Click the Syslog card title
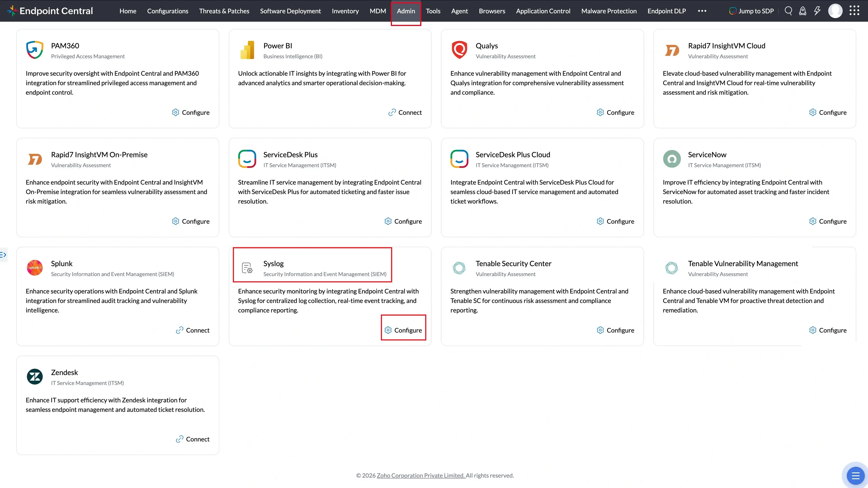Image resolution: width=868 pixels, height=488 pixels. (273, 263)
